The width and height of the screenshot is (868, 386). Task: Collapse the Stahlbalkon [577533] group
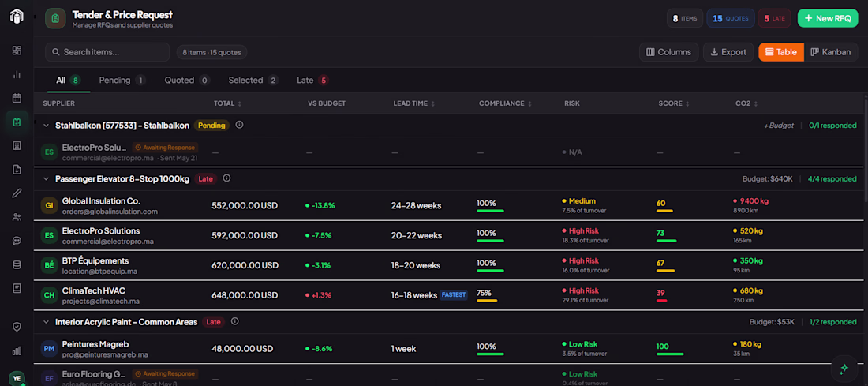pyautogui.click(x=46, y=126)
